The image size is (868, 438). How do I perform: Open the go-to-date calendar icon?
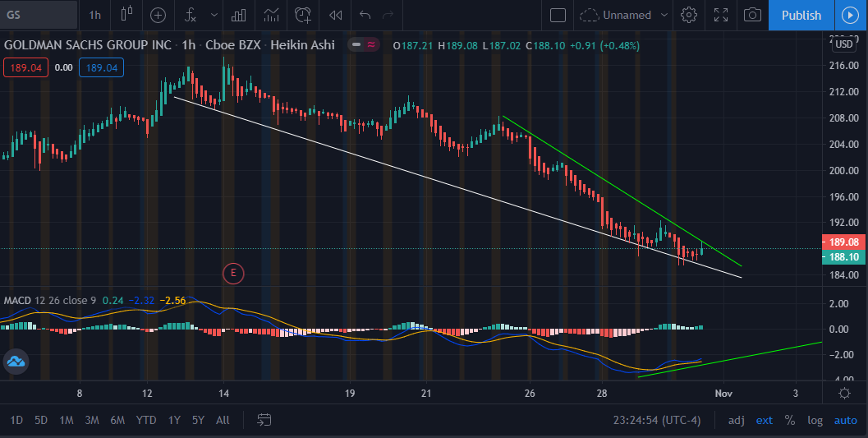tap(264, 420)
